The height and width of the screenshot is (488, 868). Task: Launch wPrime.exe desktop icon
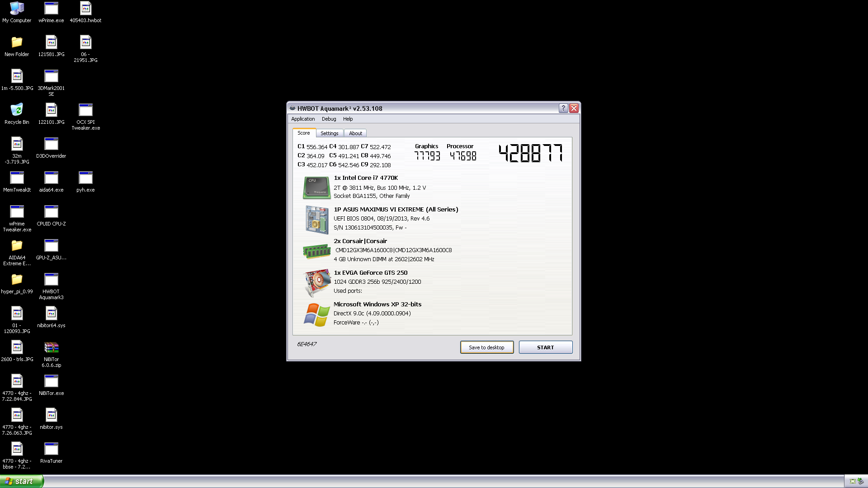point(51,12)
